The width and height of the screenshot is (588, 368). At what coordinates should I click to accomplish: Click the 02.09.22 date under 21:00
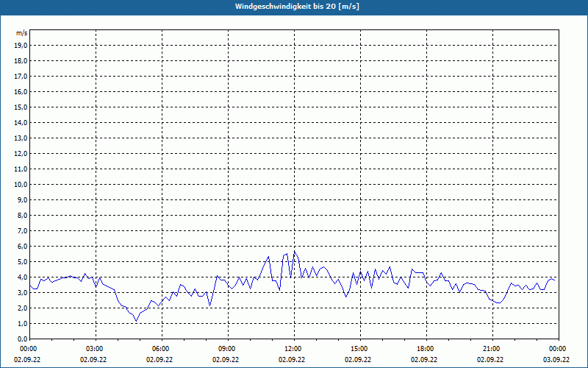click(490, 360)
